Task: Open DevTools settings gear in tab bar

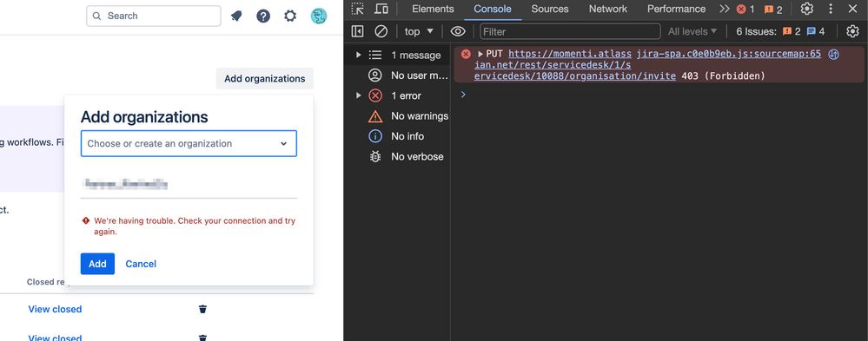Action: pos(807,9)
